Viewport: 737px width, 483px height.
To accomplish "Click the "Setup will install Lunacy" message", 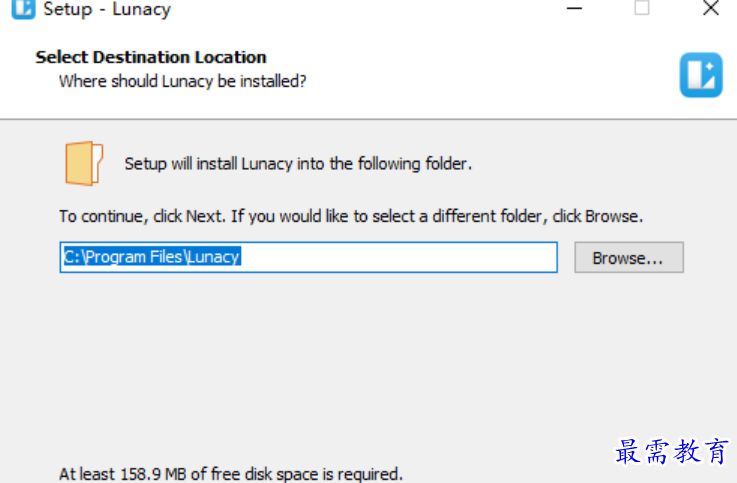I will 298,164.
